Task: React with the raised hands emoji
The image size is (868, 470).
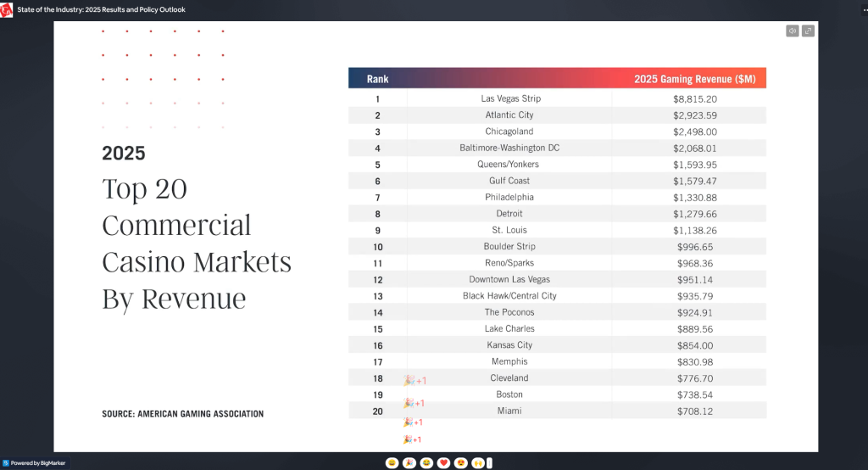Action: (x=478, y=462)
